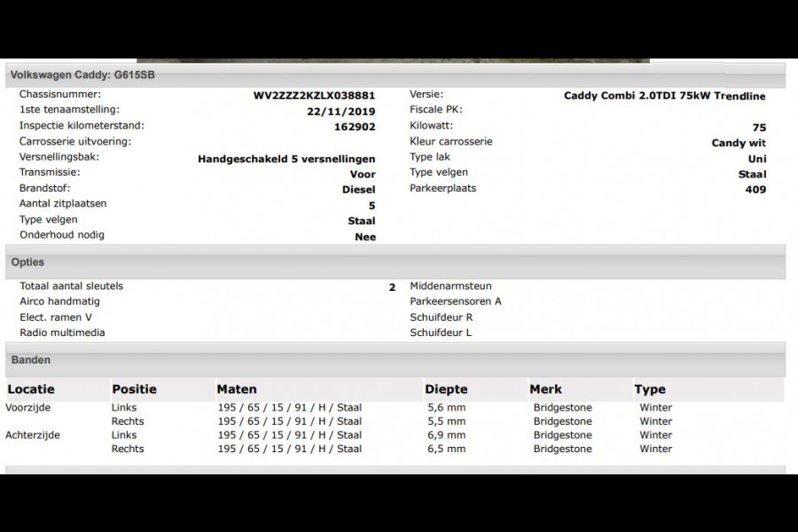798x532 pixels.
Task: Click the registration date 22/11/2019
Action: pyautogui.click(x=340, y=112)
